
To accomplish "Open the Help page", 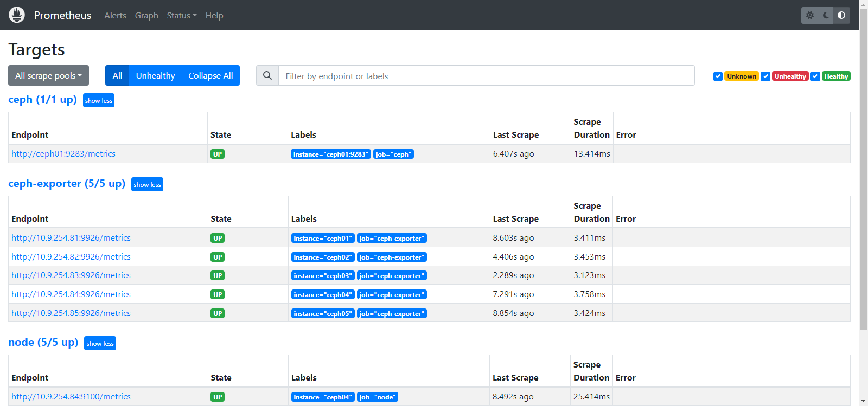I will (x=214, y=15).
